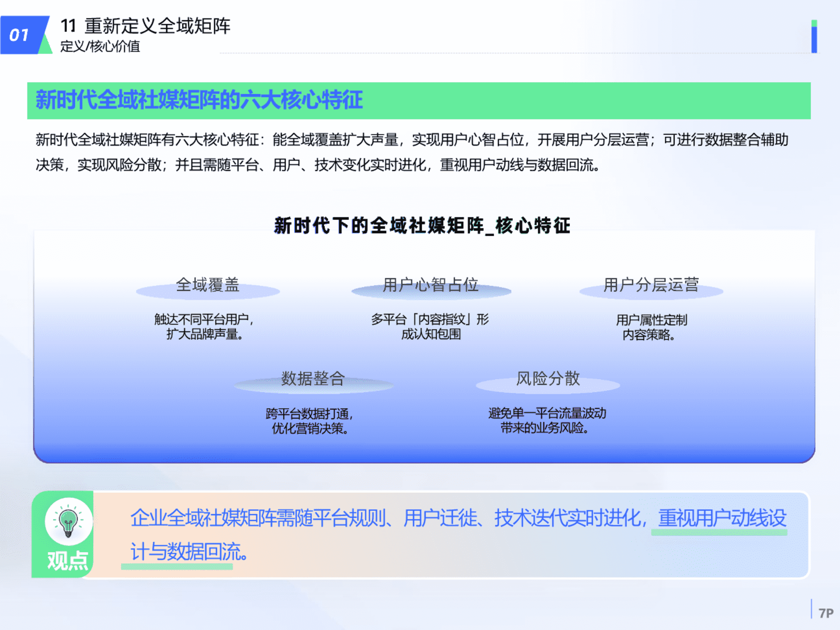Select the 风险分散 feature heading
This screenshot has width=840, height=630.
[548, 379]
